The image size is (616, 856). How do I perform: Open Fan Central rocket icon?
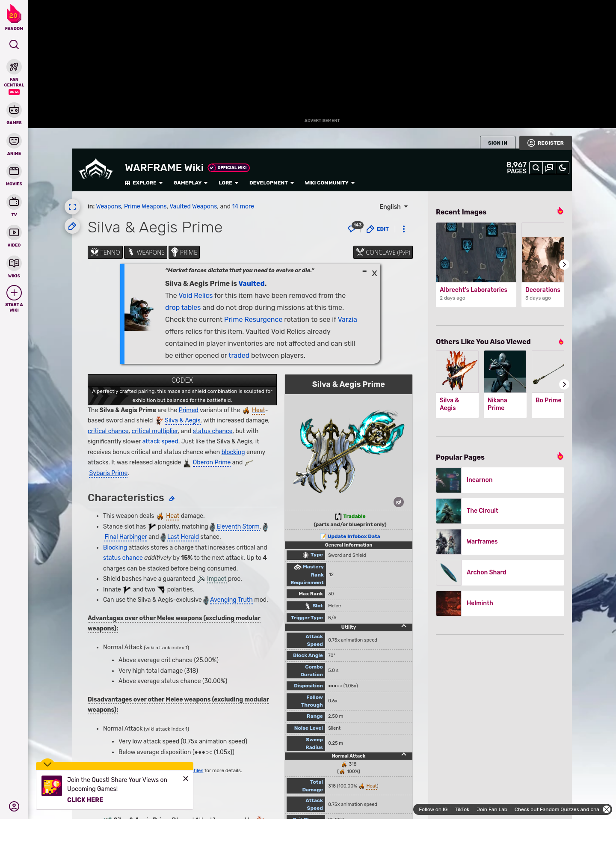pos(14,67)
